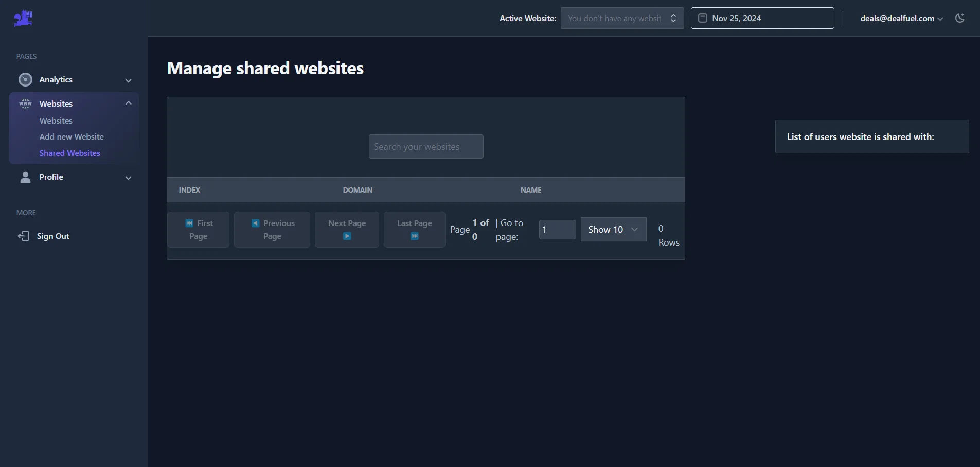Open the Active Website dropdown
Image resolution: width=980 pixels, height=467 pixels.
coord(622,18)
